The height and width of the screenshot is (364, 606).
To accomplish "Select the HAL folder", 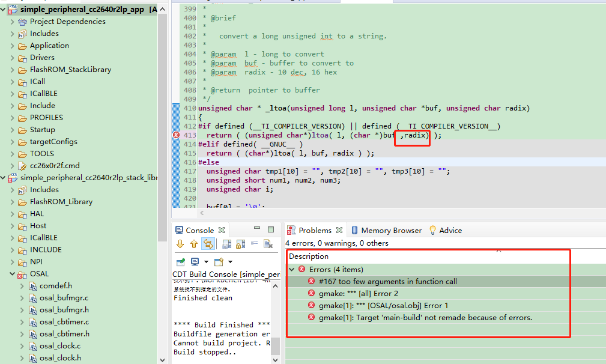I will (37, 214).
